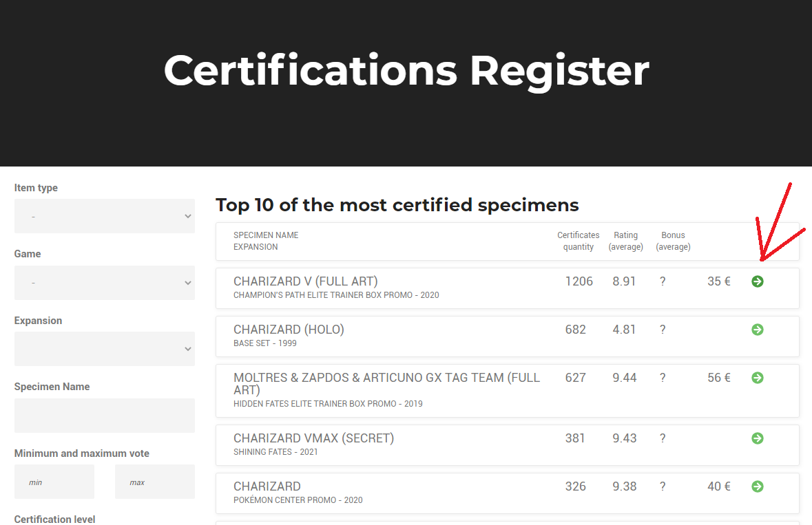Select the CHARIZARD V (FULL ART) name

(x=306, y=281)
